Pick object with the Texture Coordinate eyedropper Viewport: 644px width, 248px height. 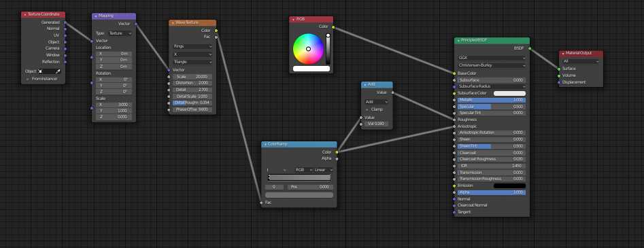pos(58,71)
